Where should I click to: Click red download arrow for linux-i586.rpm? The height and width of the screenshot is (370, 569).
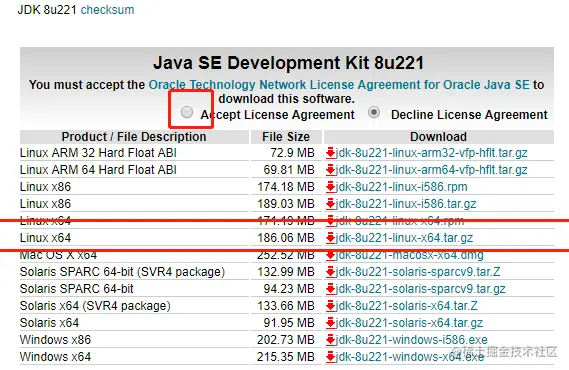pos(330,187)
